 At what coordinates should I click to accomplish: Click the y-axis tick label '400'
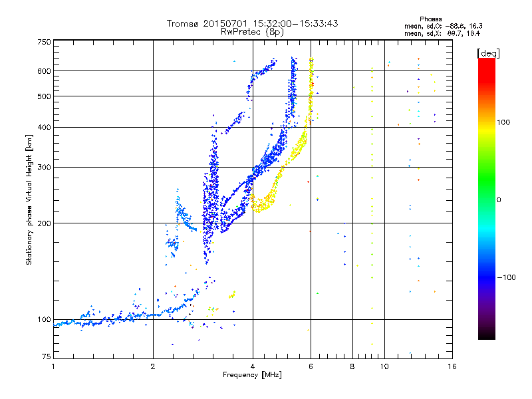tap(44, 128)
